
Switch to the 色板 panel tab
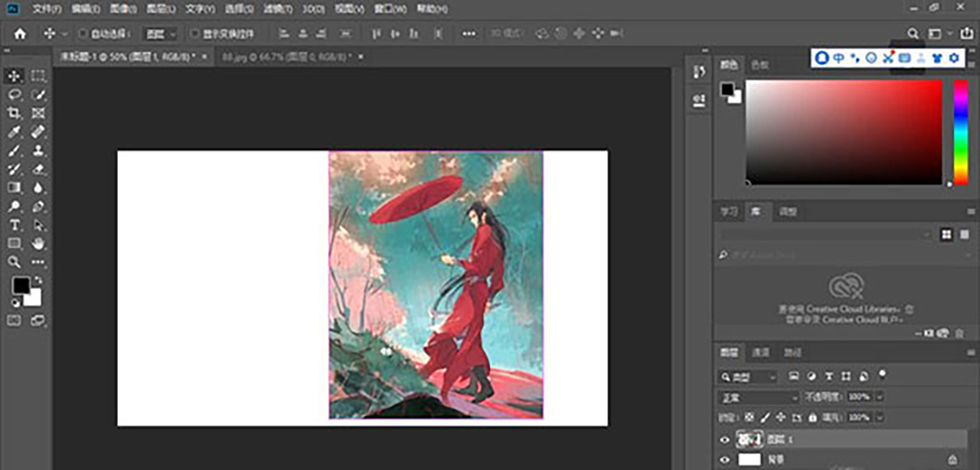pyautogui.click(x=759, y=64)
